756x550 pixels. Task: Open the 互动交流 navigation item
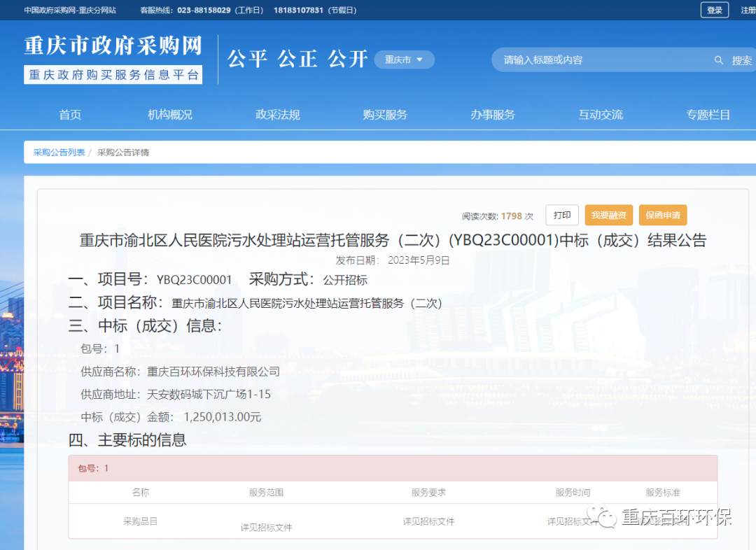[x=601, y=114]
